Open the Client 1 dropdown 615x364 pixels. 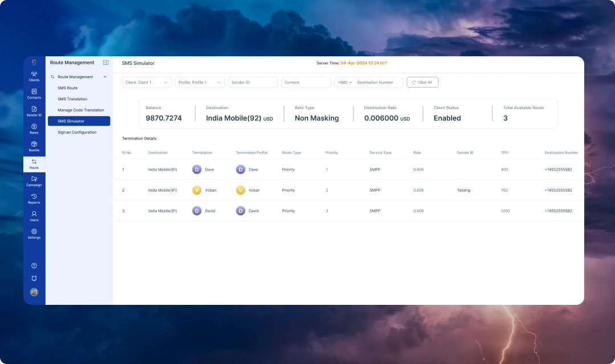(x=146, y=82)
